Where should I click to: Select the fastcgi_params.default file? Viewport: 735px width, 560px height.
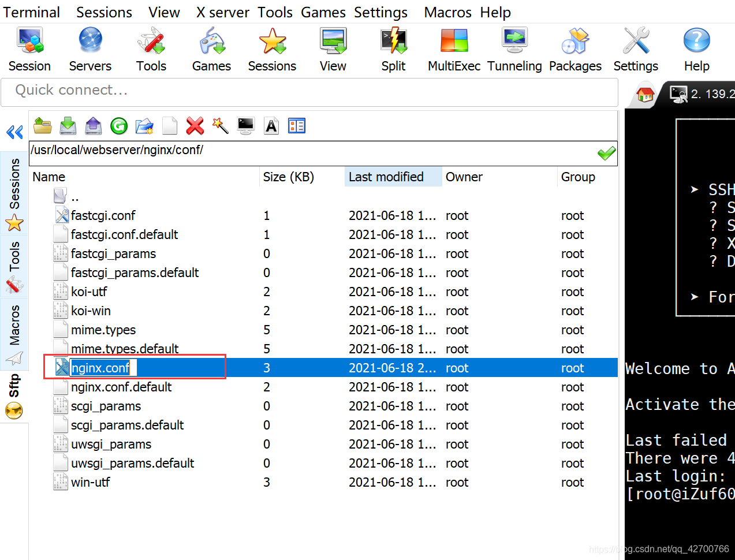(x=323, y=272)
